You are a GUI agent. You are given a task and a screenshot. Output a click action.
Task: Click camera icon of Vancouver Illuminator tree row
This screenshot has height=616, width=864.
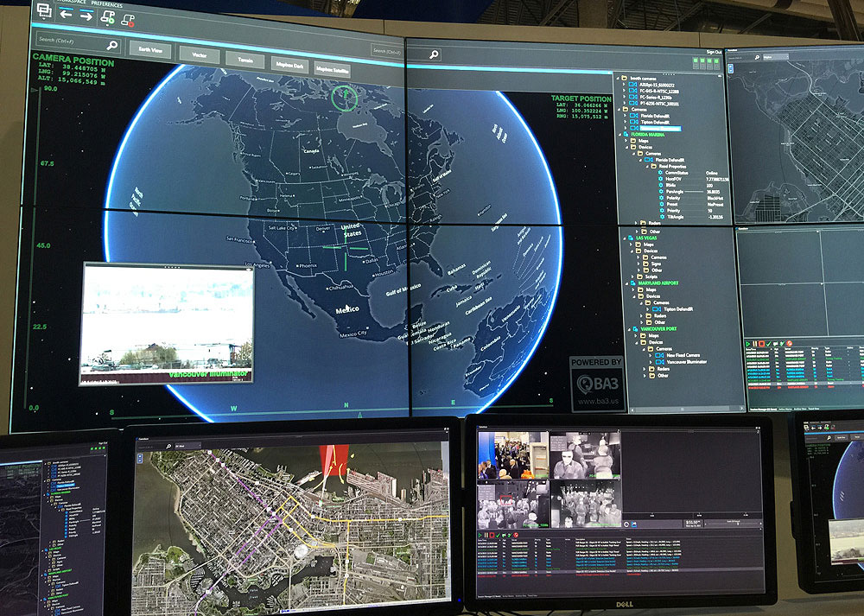[660, 361]
